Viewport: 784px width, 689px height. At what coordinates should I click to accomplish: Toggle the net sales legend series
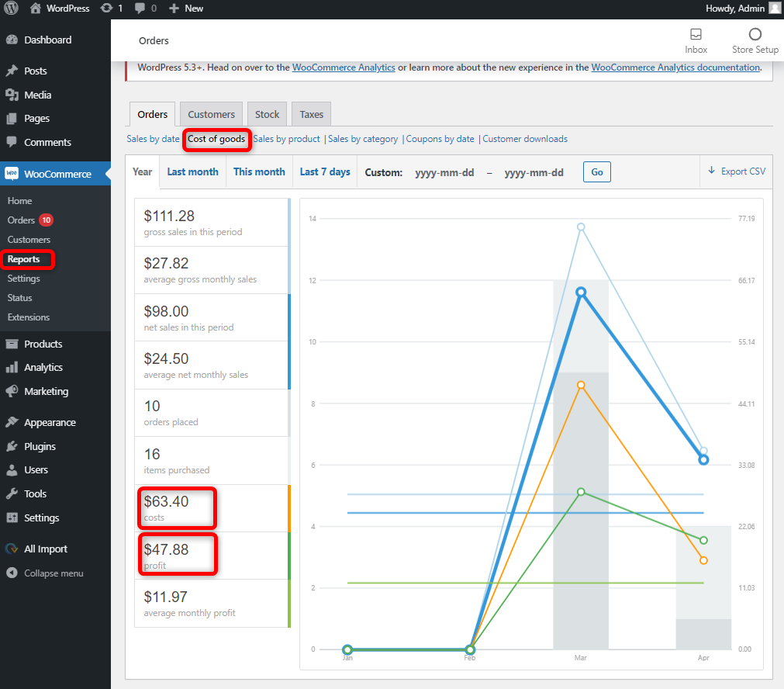[212, 317]
